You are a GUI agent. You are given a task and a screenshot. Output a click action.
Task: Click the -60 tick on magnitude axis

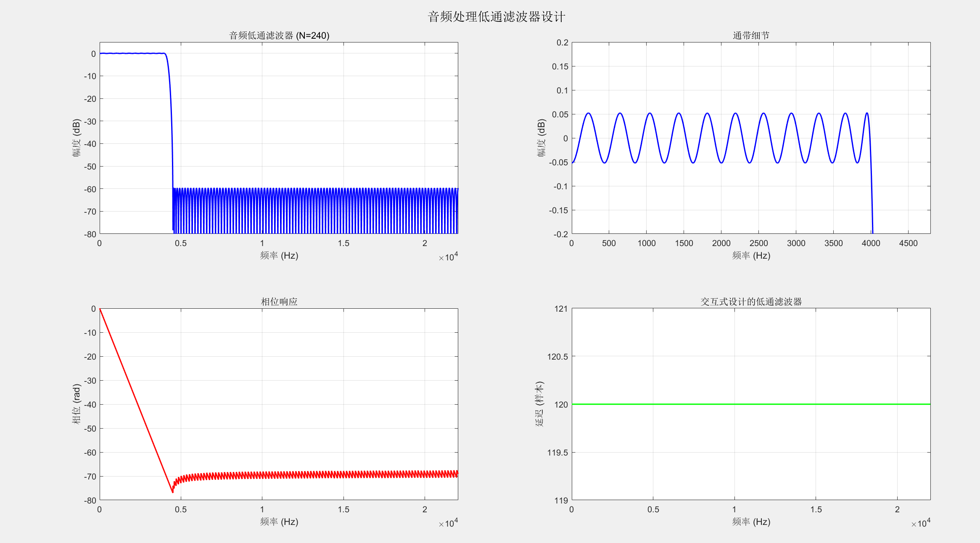[x=90, y=189]
